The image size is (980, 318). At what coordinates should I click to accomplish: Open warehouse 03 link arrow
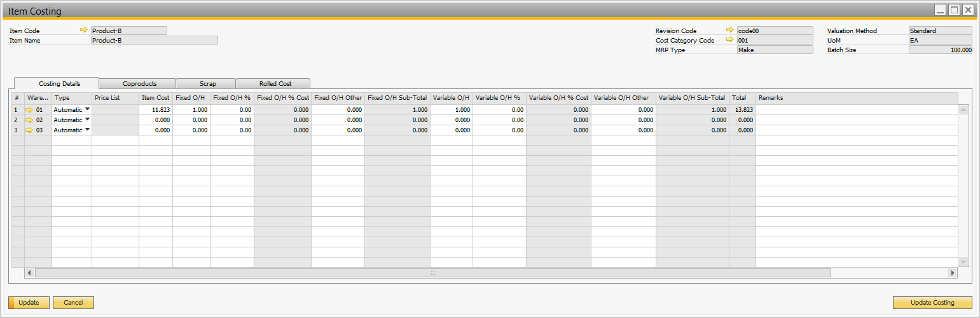tap(29, 130)
